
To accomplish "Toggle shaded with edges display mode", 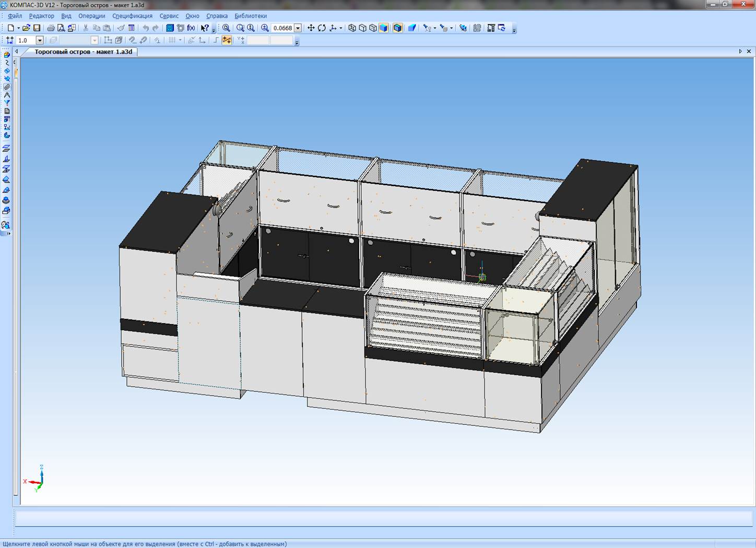I will tap(397, 28).
